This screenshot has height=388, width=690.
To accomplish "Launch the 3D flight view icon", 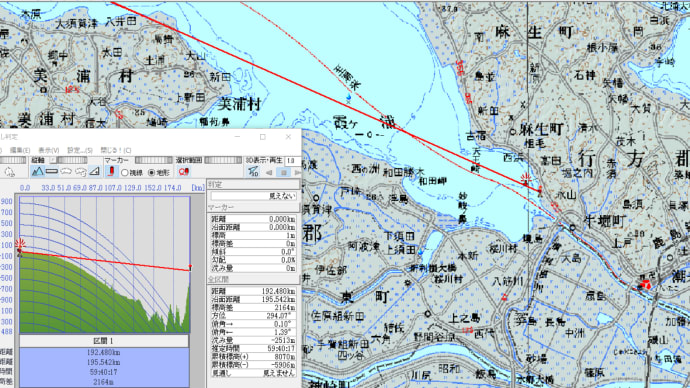I will [x=253, y=172].
